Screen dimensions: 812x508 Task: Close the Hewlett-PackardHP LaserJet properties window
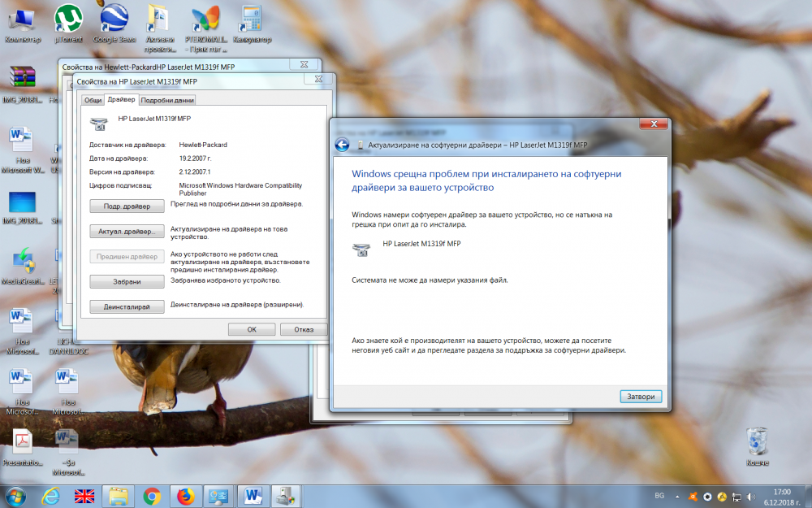304,65
